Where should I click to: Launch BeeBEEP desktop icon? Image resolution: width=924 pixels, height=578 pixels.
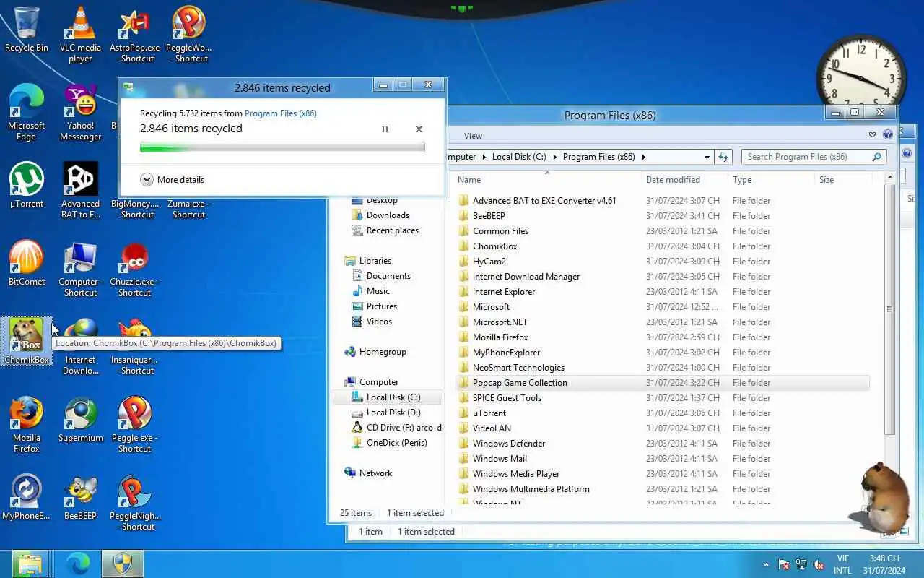tap(80, 497)
